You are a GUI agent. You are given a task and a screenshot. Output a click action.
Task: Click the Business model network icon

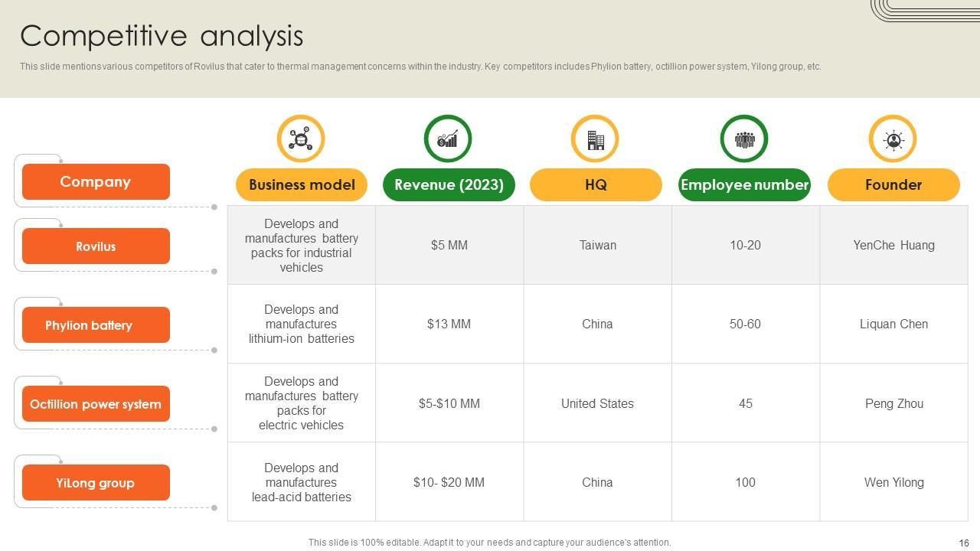click(301, 139)
